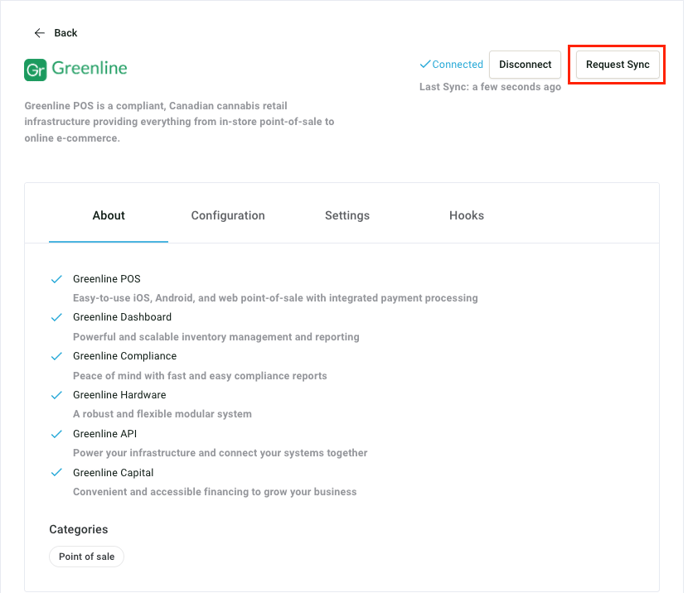Click the checkmark beside Greenline Compliance
Viewport: 688px width, 593px height.
(x=57, y=356)
